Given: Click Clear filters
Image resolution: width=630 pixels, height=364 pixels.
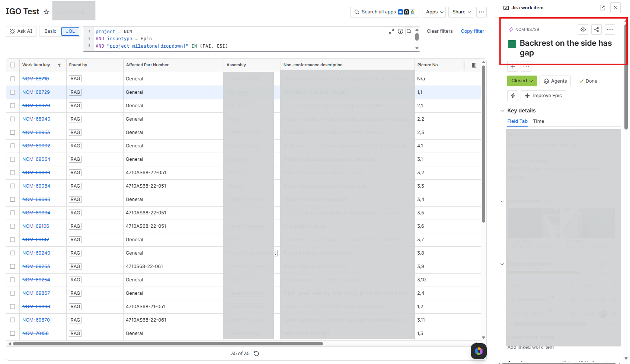Looking at the screenshot, I should (440, 31).
